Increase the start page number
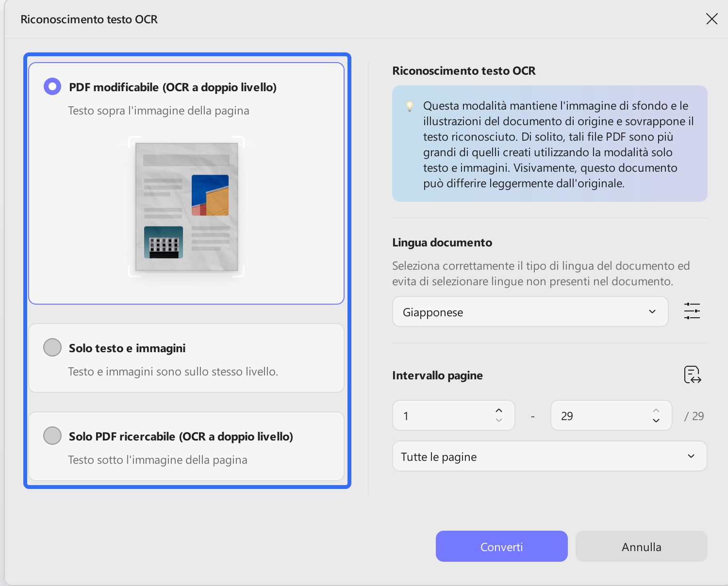 pos(499,410)
